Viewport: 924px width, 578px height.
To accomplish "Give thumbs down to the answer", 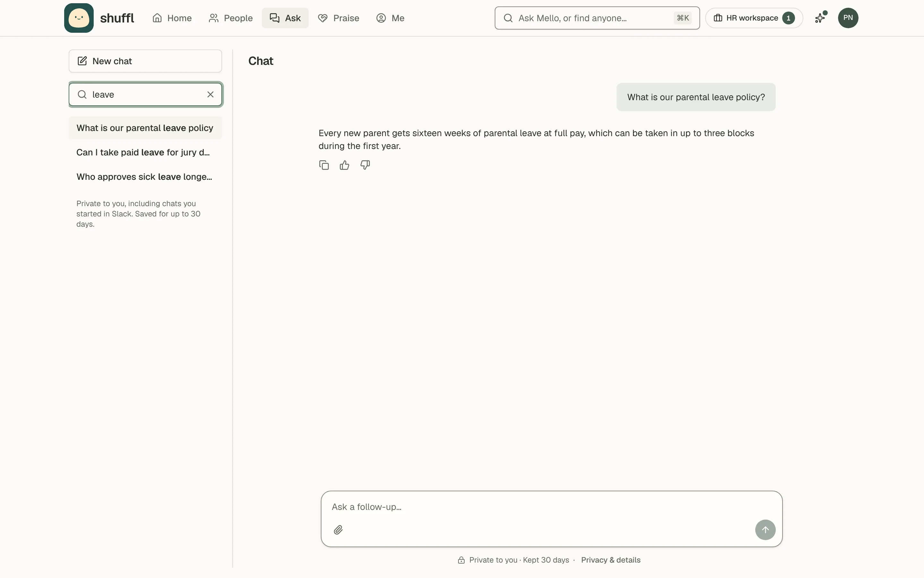I will 365,165.
